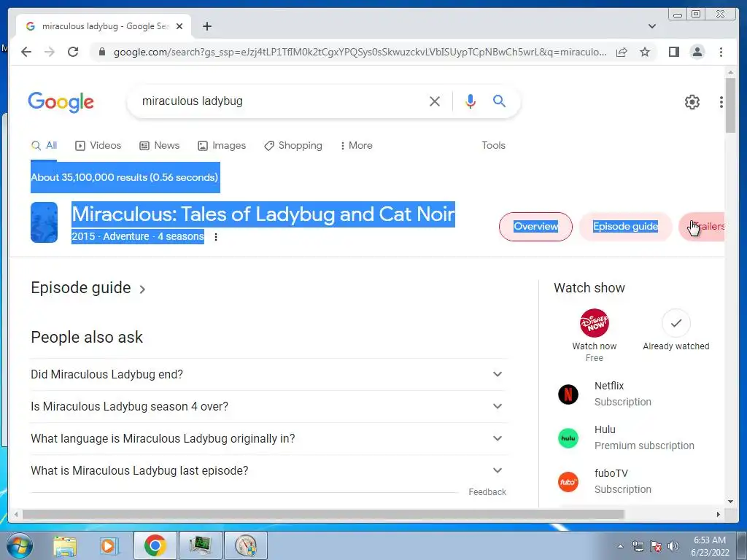
Task: Open tab search chevron in title bar
Action: 651,26
